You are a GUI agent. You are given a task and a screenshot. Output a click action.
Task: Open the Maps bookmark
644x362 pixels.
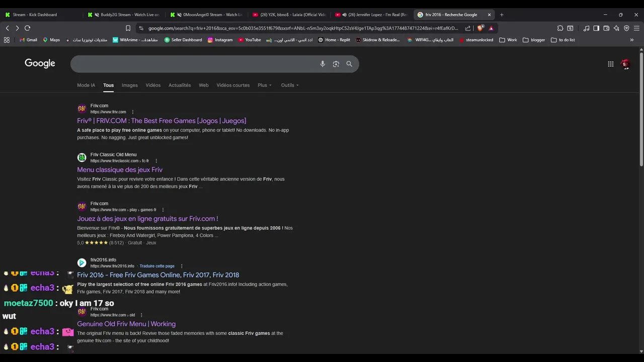coord(51,40)
